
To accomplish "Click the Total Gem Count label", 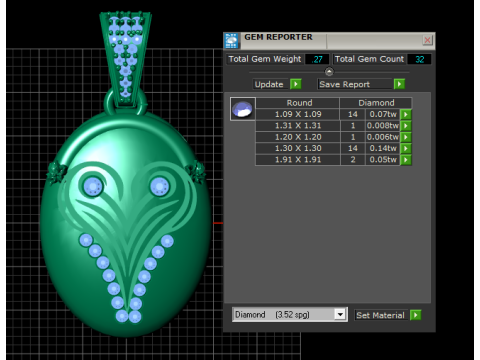I will point(369,59).
